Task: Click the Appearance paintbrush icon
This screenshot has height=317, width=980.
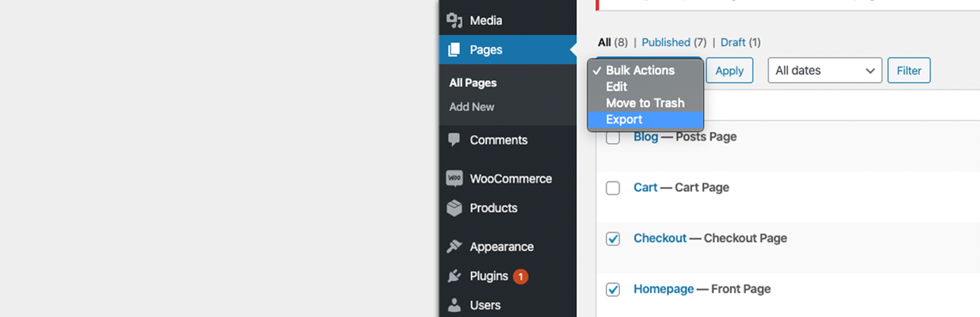Action: (x=454, y=247)
